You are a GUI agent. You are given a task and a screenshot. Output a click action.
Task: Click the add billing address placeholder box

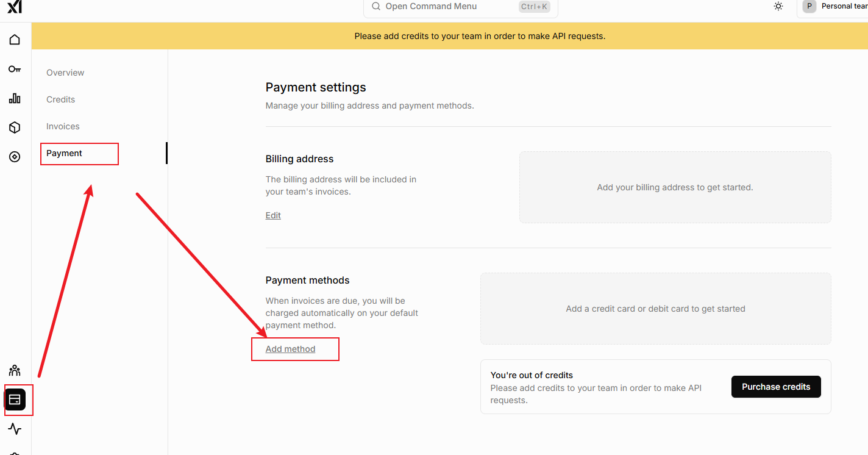click(x=675, y=187)
